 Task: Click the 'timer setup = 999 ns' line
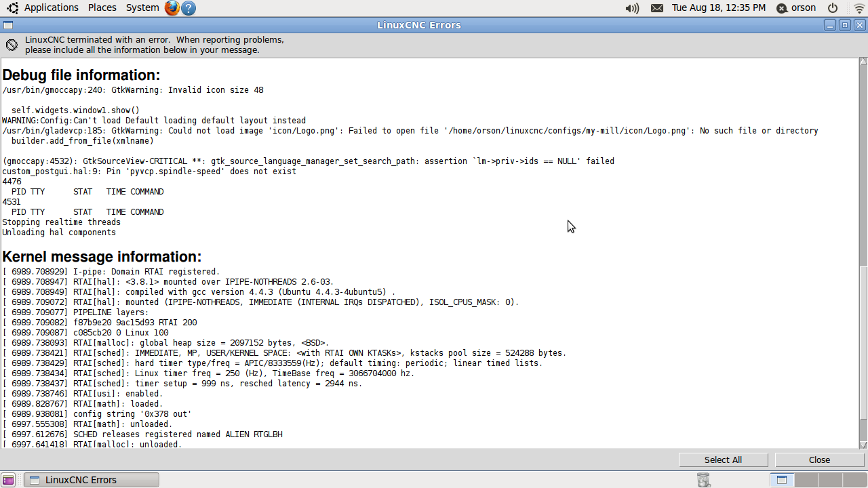tap(182, 384)
